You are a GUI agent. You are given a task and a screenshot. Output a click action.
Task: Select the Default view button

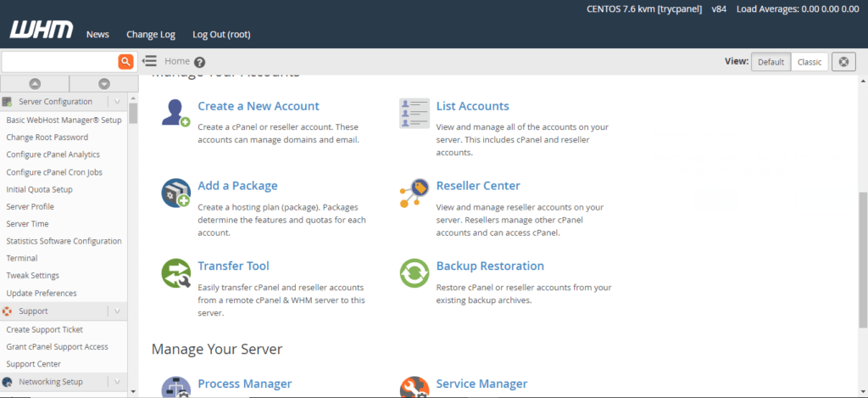pos(771,62)
